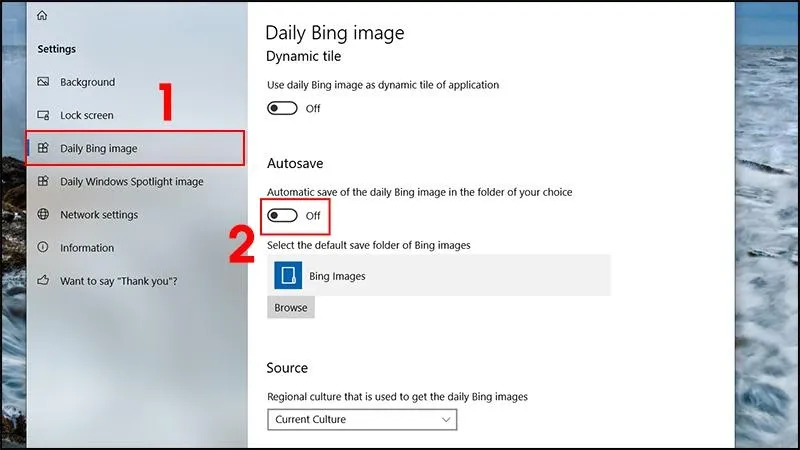Click the blue Bing Images folder icon
Viewport: 800px width, 450px height.
pyautogui.click(x=288, y=275)
